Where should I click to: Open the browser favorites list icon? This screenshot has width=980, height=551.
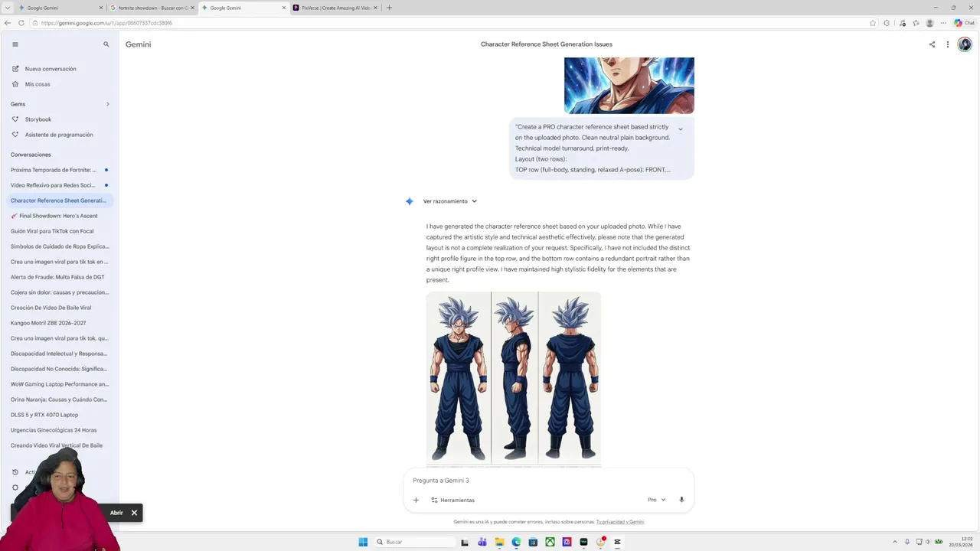[x=916, y=23]
